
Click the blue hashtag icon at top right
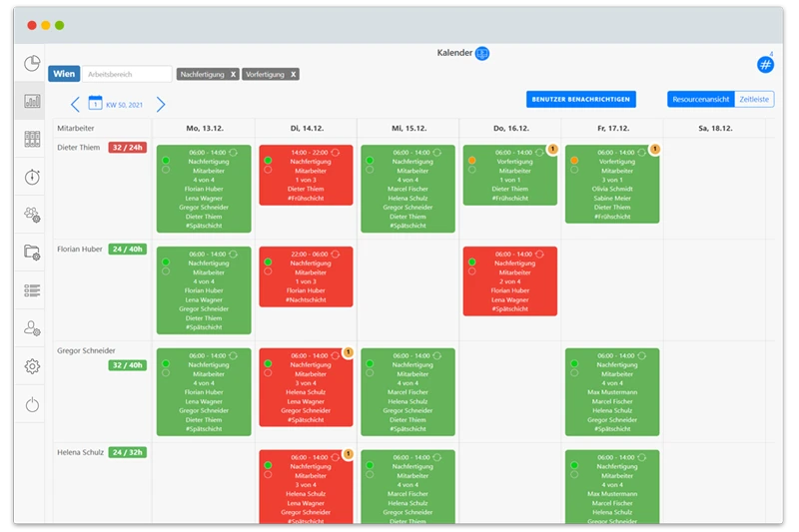point(766,64)
